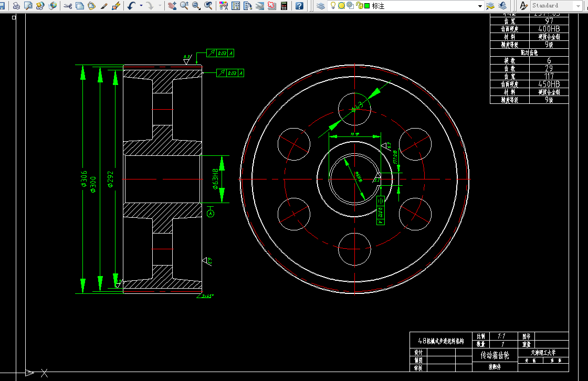This screenshot has width=588, height=381.
Task: Click the 3D DWF globe icon
Action: pyautogui.click(x=52, y=6)
